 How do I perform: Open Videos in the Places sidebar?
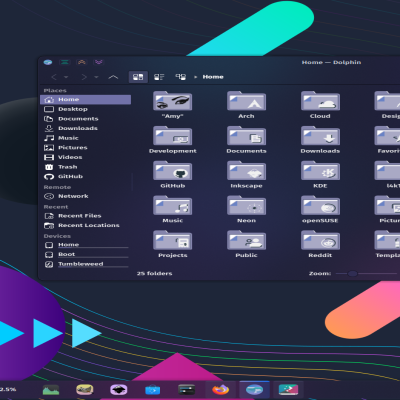click(x=86, y=157)
